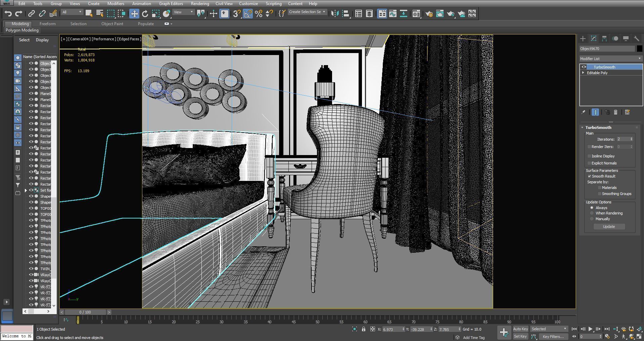Viewport: 644px width, 341px height.
Task: Click the Selection Lock padlock icon
Action: point(364,329)
